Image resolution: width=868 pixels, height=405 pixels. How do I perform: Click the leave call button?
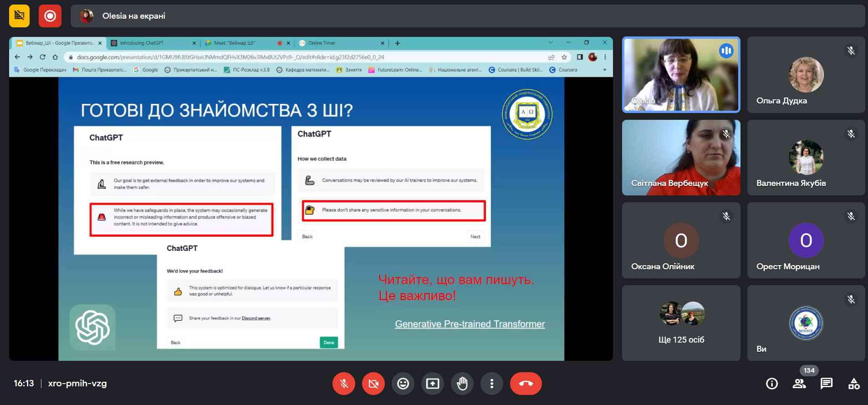tap(526, 384)
